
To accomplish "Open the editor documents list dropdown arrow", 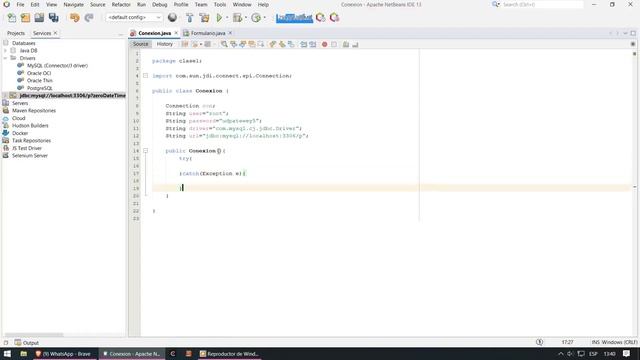I will [625, 33].
